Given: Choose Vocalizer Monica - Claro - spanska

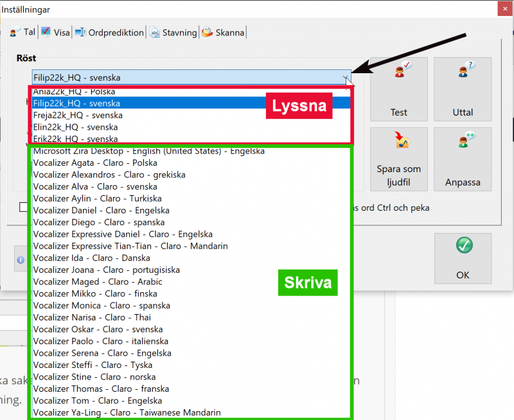Looking at the screenshot, I should point(191,306).
